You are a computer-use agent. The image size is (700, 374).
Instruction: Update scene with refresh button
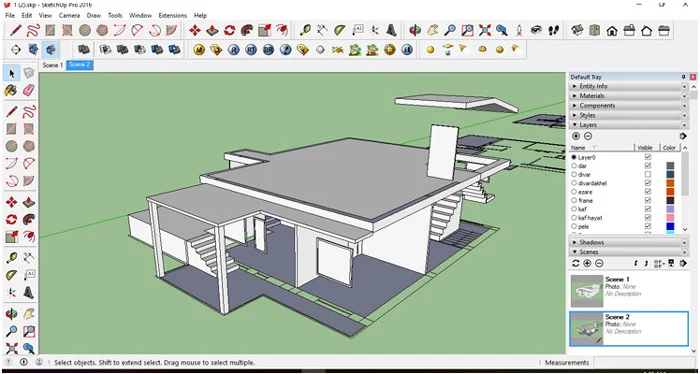[576, 263]
